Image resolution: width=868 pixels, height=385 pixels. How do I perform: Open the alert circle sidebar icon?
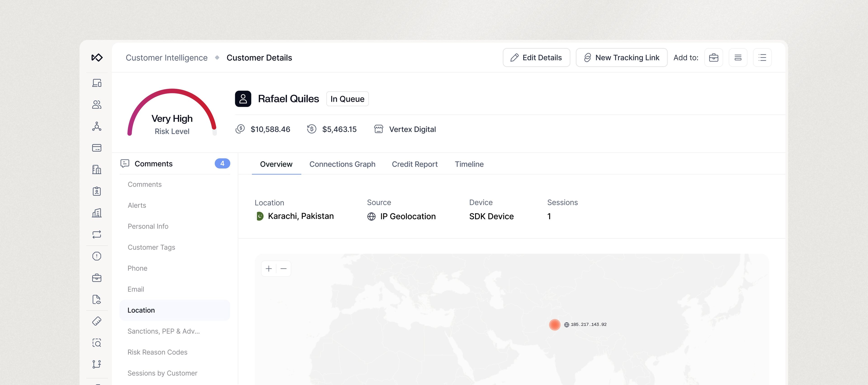(97, 256)
